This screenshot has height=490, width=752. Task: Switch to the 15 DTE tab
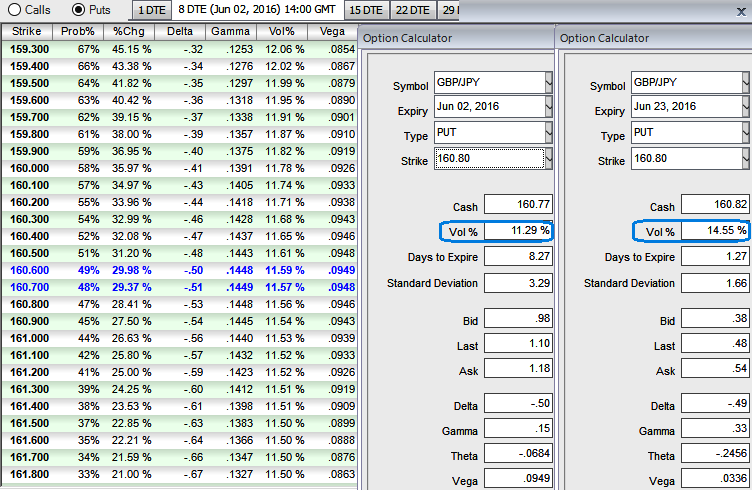coord(366,10)
